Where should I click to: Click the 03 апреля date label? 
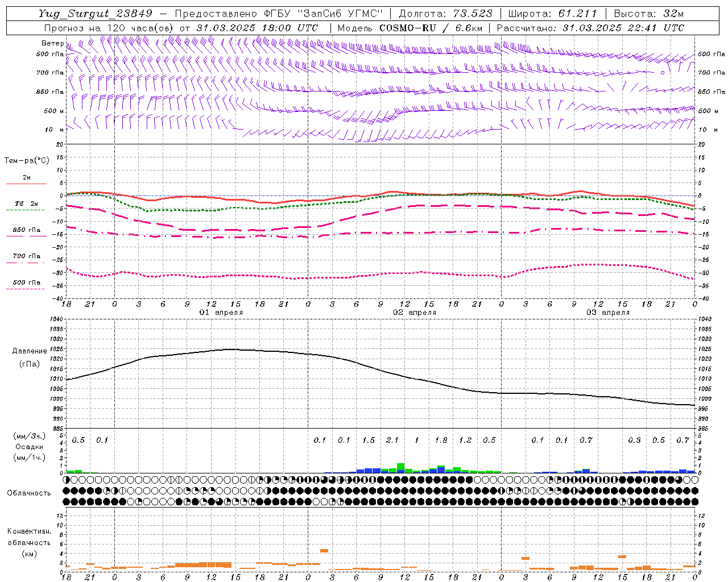608,313
